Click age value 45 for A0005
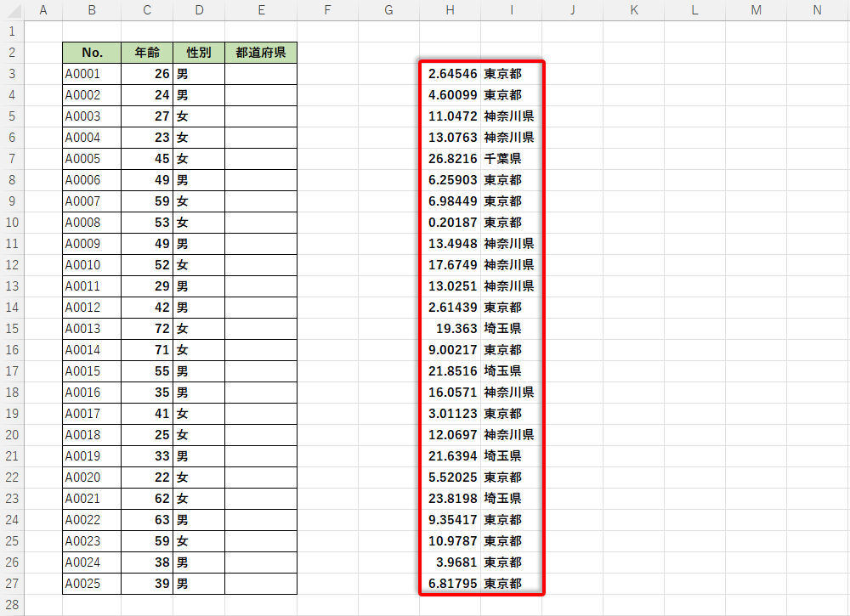The width and height of the screenshot is (850, 616). pos(147,159)
